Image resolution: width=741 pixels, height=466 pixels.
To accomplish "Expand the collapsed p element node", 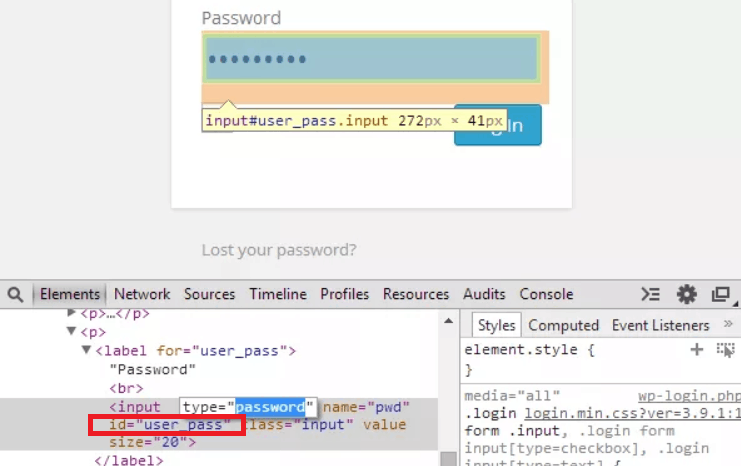I will coord(71,313).
